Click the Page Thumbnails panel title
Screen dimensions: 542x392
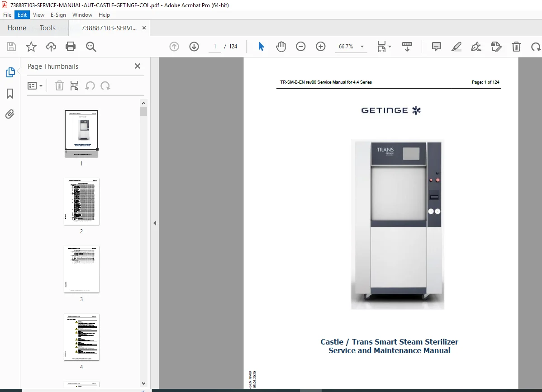[53, 66]
